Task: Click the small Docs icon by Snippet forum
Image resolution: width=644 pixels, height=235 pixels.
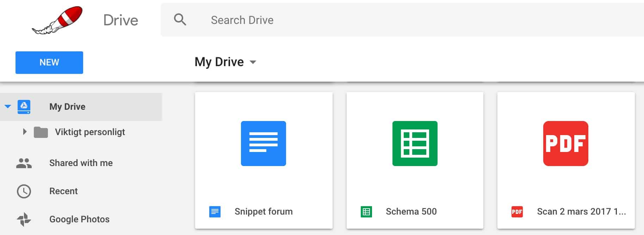Action: [215, 211]
